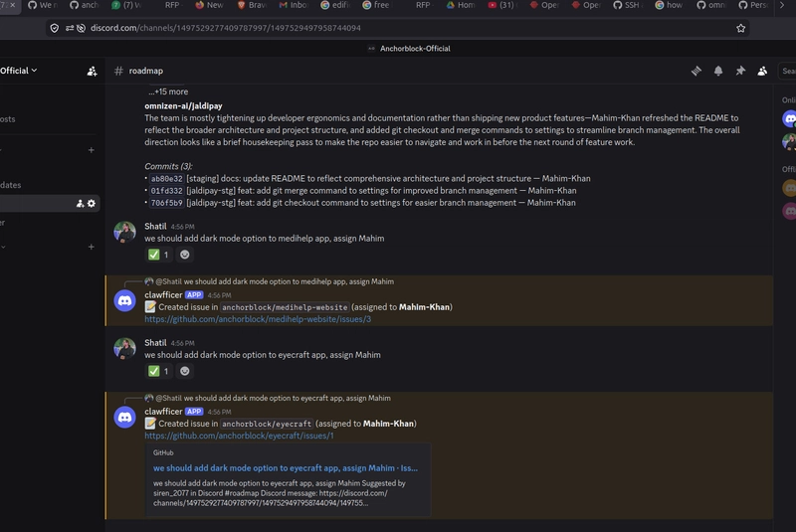
Task: Open notification settings bell for roadmap
Action: (718, 71)
